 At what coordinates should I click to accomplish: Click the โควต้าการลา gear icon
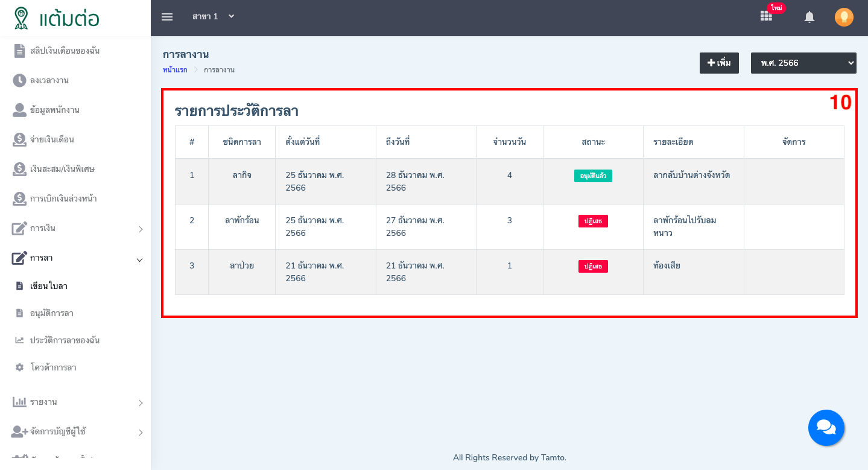coord(20,367)
